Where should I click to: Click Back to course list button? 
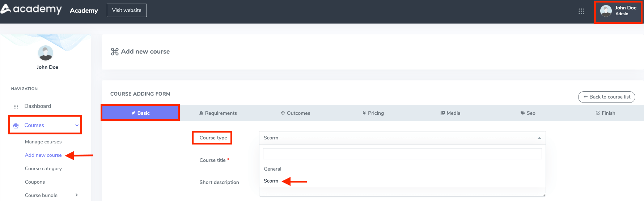click(606, 97)
